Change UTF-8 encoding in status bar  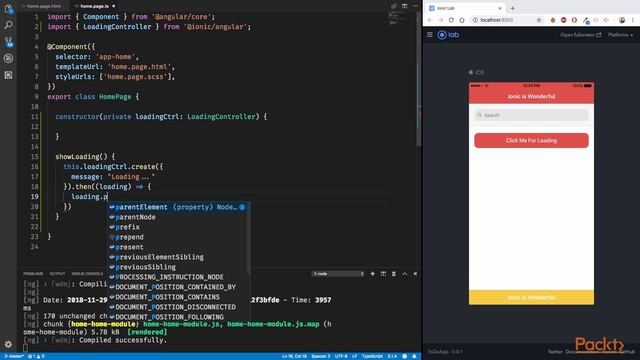[x=341, y=356]
